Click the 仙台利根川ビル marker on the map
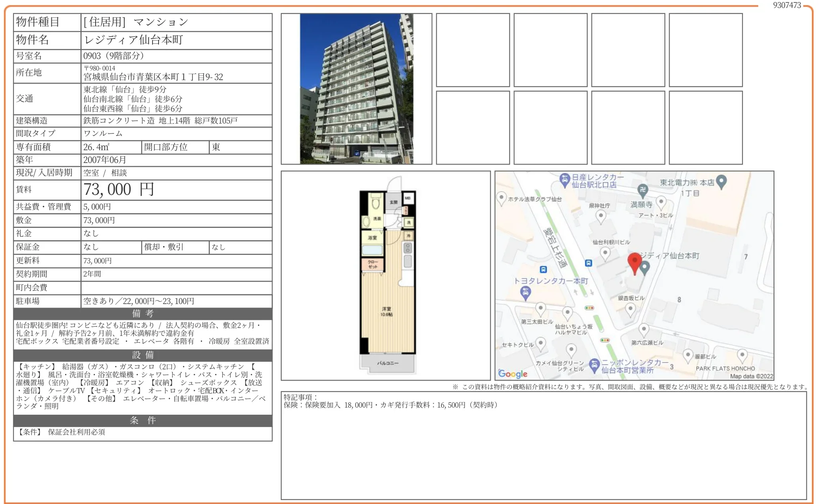This screenshot has width=819, height=504. point(605,253)
